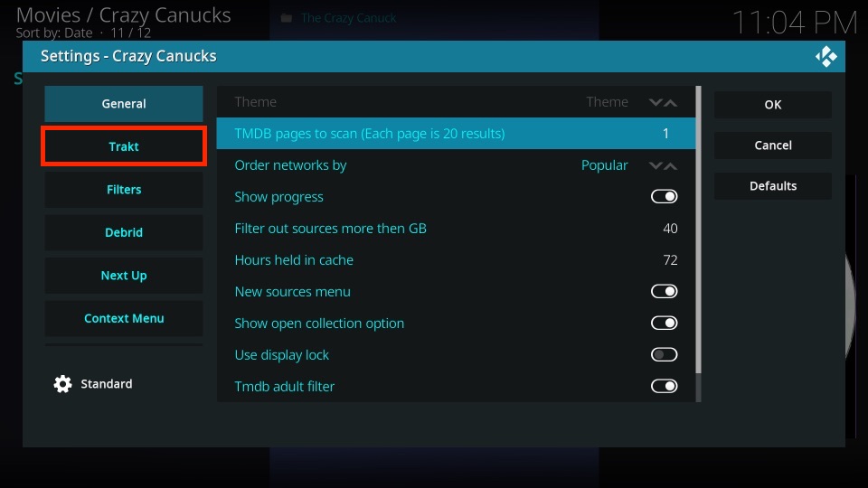Click the 'Sort by: Date' label
868x488 pixels.
tap(54, 33)
